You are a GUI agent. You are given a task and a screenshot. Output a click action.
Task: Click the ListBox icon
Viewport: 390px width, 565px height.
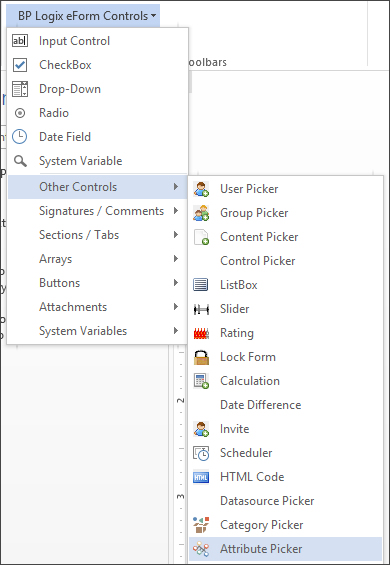pos(201,285)
